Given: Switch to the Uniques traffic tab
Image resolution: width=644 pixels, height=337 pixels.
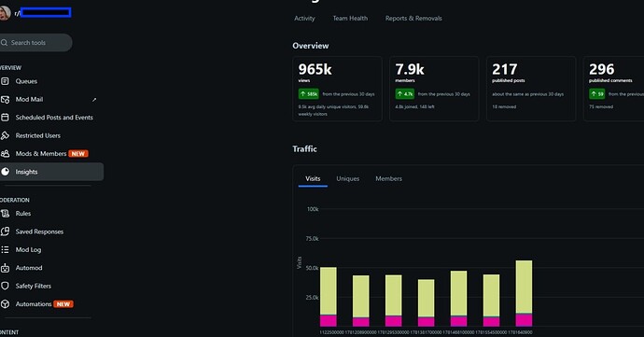Looking at the screenshot, I should 348,179.
